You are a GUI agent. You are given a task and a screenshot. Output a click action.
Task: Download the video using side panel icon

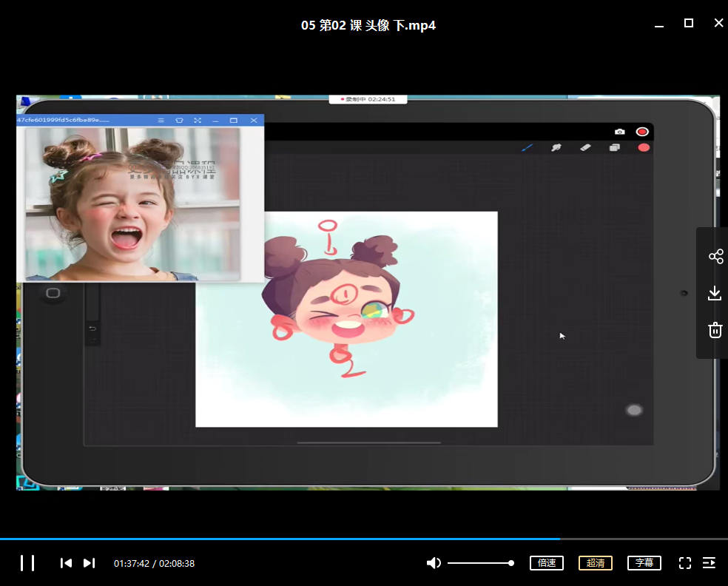715,294
